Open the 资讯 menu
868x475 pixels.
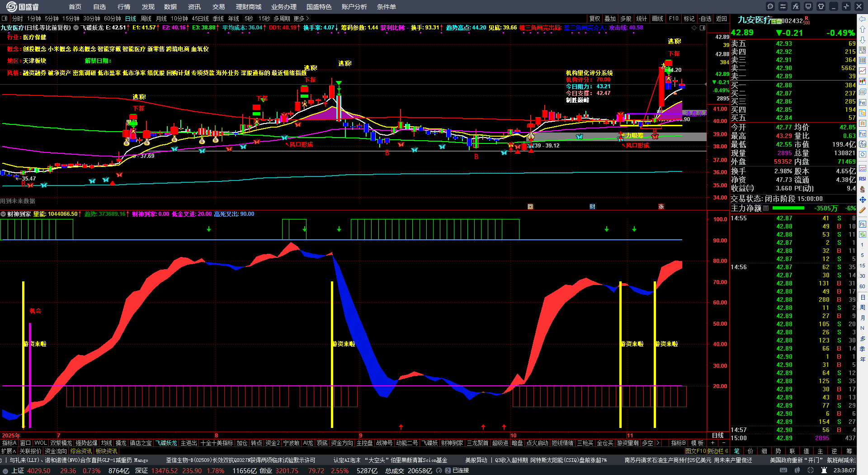pos(194,7)
